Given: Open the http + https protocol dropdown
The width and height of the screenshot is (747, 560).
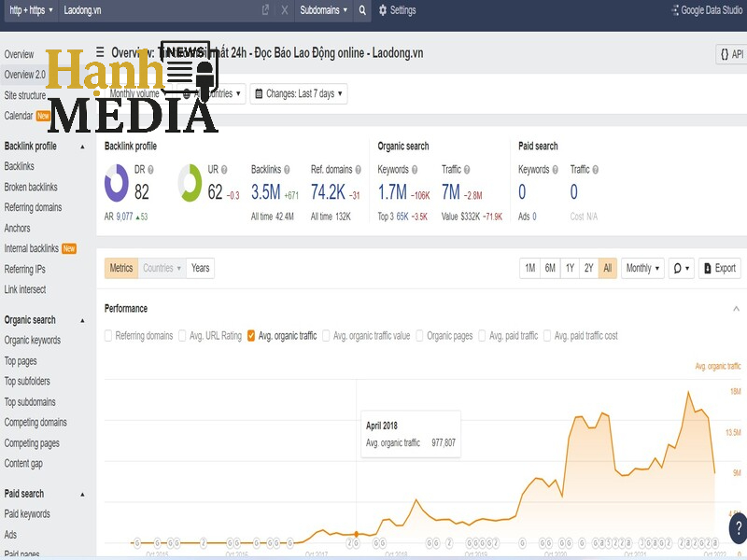Looking at the screenshot, I should (x=31, y=10).
